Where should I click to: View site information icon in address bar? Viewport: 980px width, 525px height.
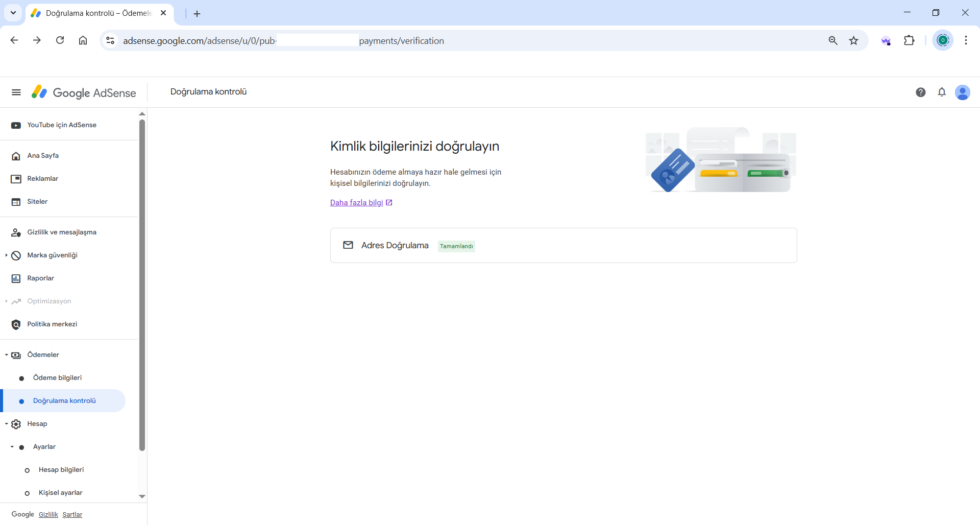tap(110, 40)
